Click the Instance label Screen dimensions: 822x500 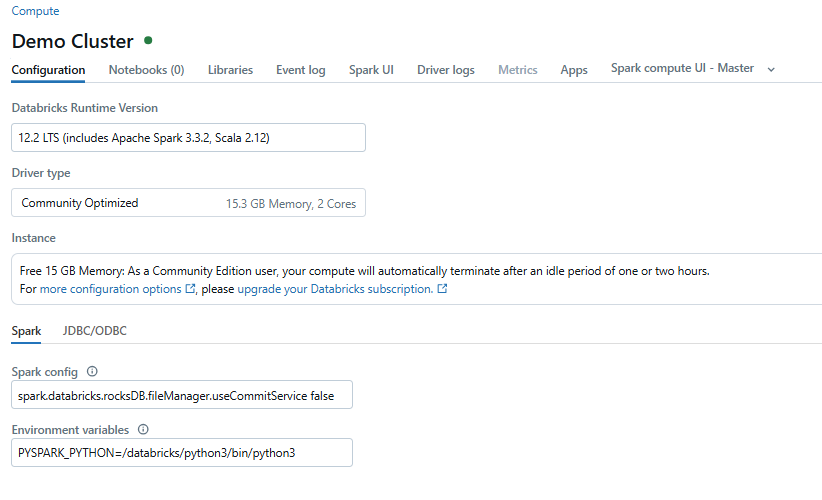coord(34,238)
